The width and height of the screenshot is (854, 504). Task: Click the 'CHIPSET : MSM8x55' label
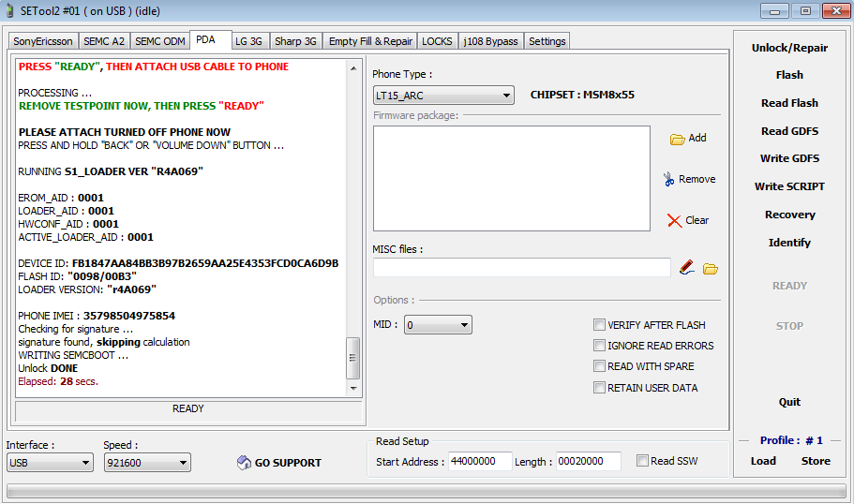[582, 95]
